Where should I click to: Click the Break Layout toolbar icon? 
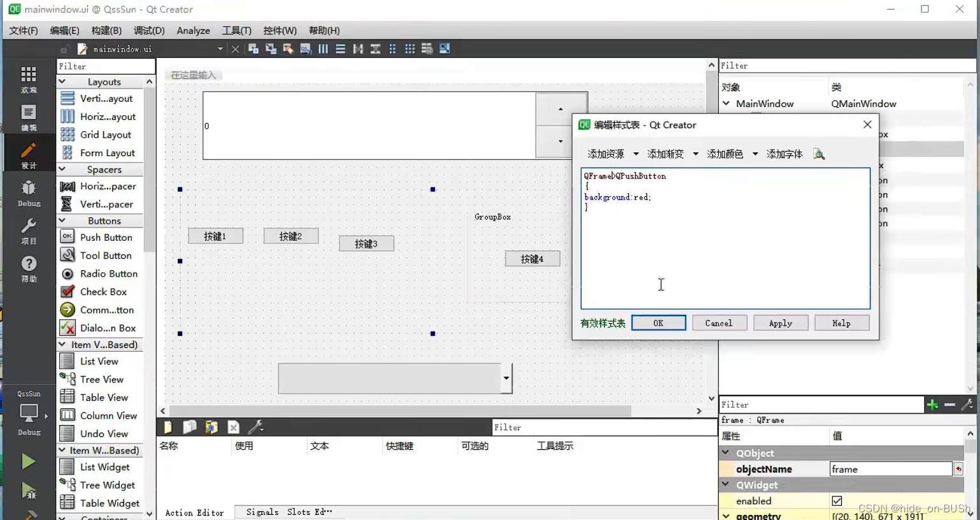click(x=425, y=48)
